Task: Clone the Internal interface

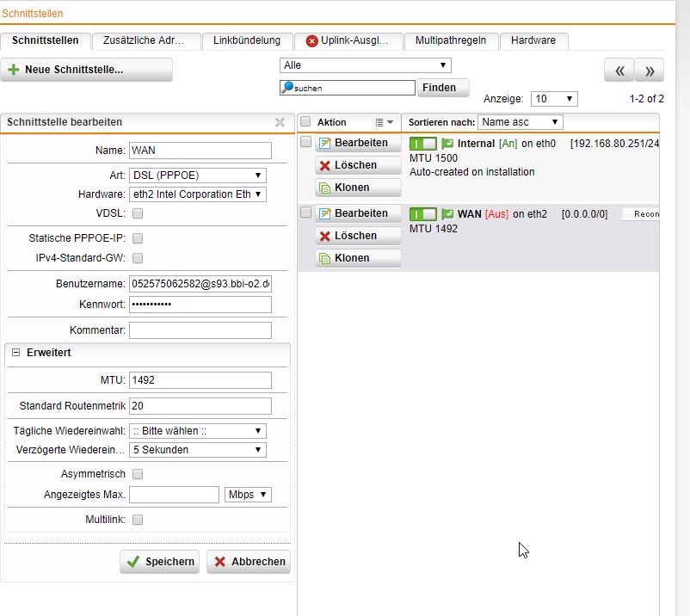Action: tap(358, 188)
